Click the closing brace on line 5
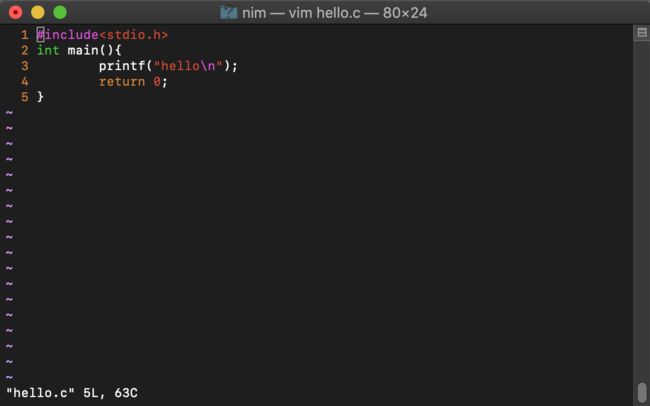This screenshot has height=406, width=650. 40,97
